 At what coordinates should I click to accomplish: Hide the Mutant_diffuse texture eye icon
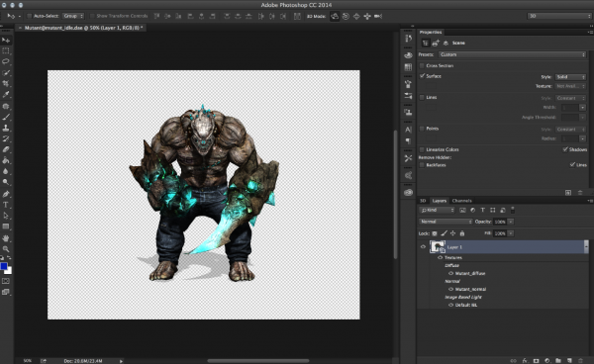point(450,273)
